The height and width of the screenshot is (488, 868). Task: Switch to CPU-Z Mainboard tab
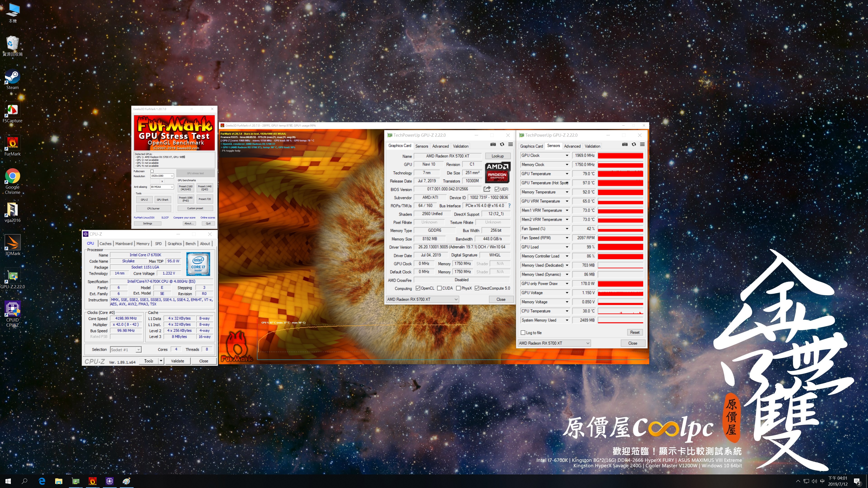pyautogui.click(x=124, y=244)
